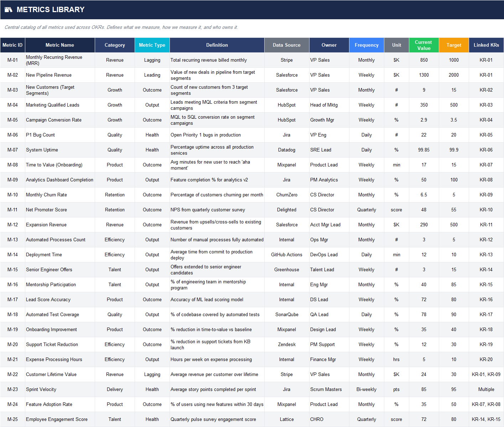Click the Definition column header
Image resolution: width=504 pixels, height=427 pixels.
pyautogui.click(x=217, y=45)
